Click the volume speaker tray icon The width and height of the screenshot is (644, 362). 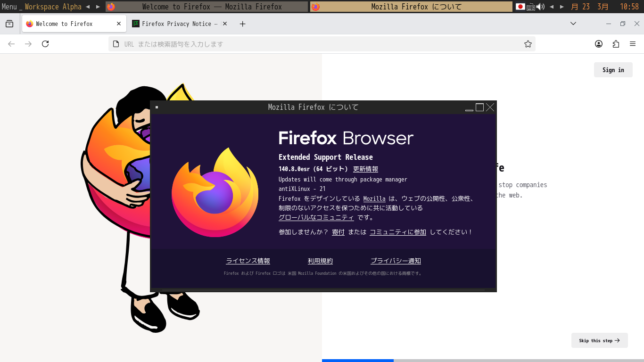coord(540,7)
